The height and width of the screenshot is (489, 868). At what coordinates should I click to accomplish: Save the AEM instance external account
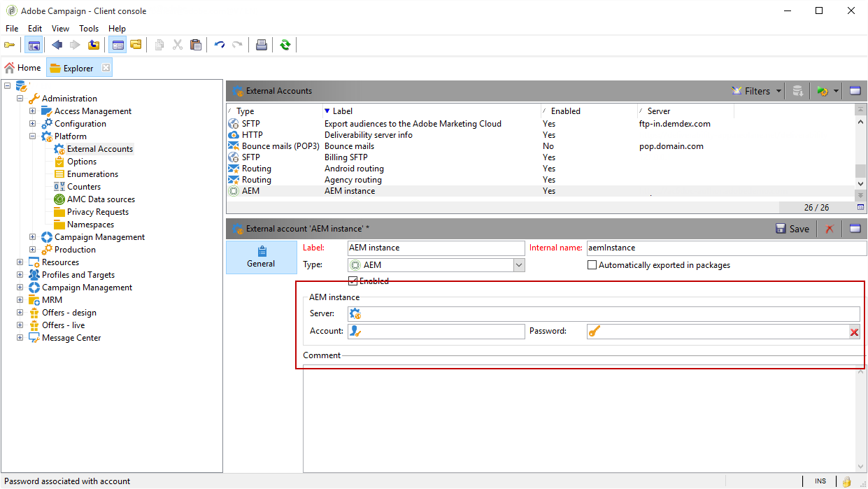(x=792, y=229)
